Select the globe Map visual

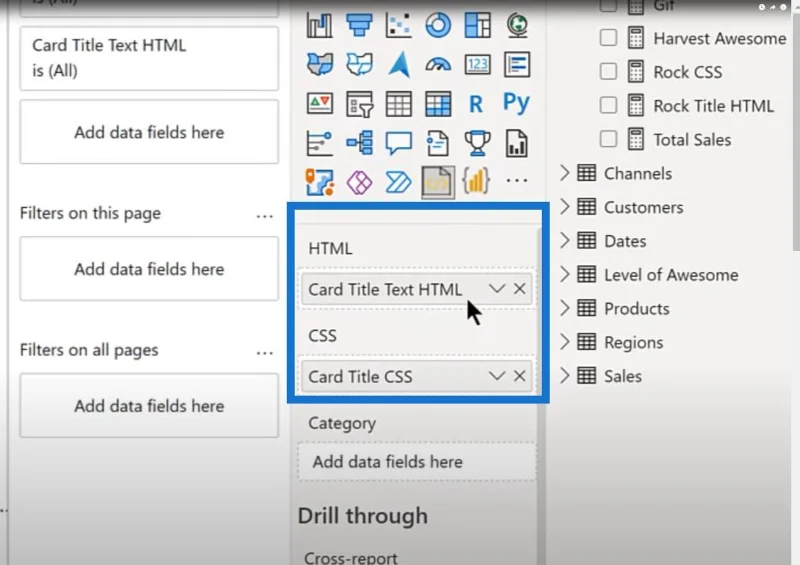click(x=517, y=25)
